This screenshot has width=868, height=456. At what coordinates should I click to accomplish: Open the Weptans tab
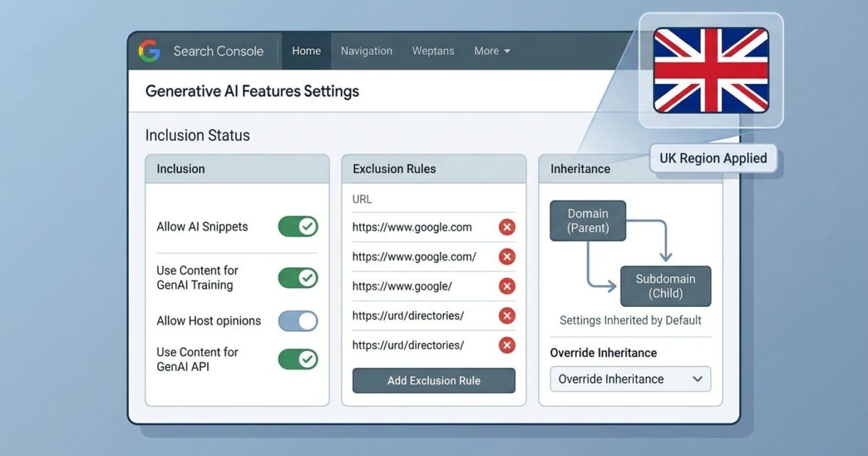[x=433, y=51]
